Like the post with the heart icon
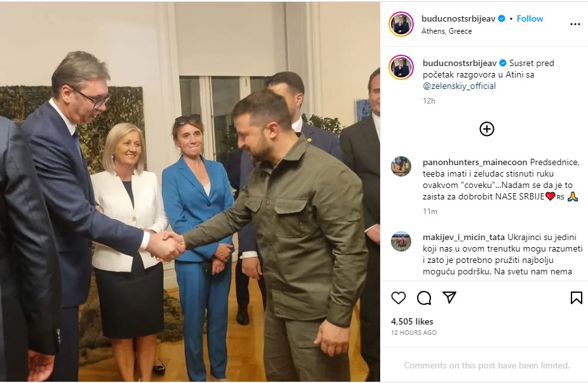Screen dimensions: 588x383 click(x=398, y=298)
